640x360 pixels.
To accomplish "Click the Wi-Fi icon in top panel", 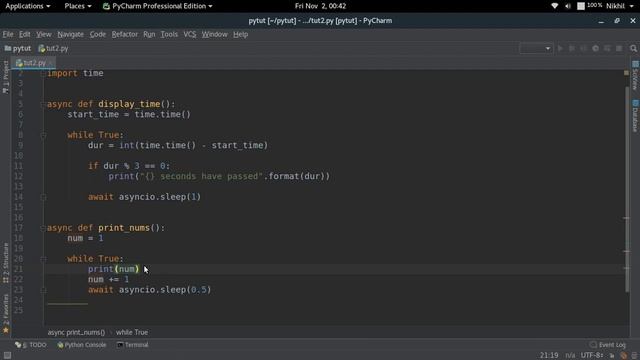I will 554,6.
